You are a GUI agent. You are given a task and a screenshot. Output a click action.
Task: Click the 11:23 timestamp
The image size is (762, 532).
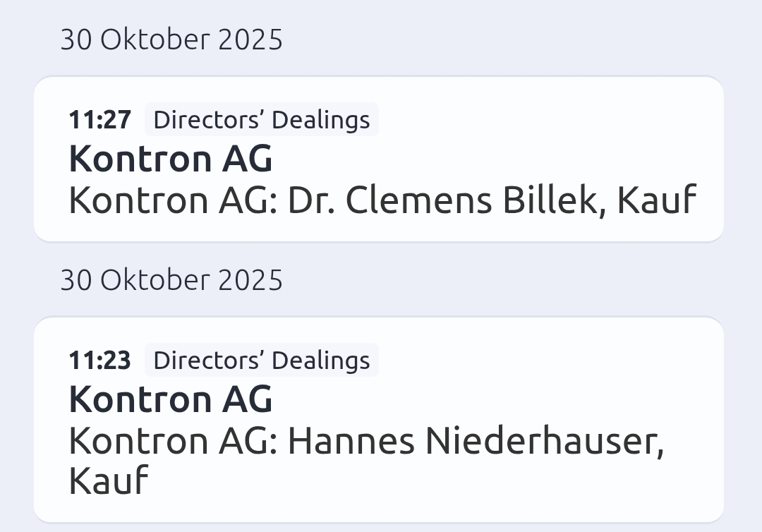click(x=99, y=361)
